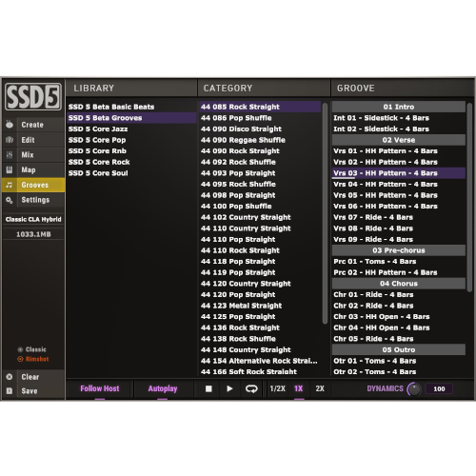476x476 pixels.
Task: Click the Save disk icon
Action: click(x=10, y=391)
